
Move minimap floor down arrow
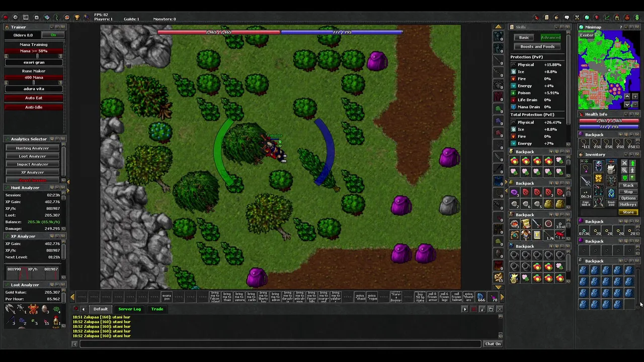coord(627,105)
